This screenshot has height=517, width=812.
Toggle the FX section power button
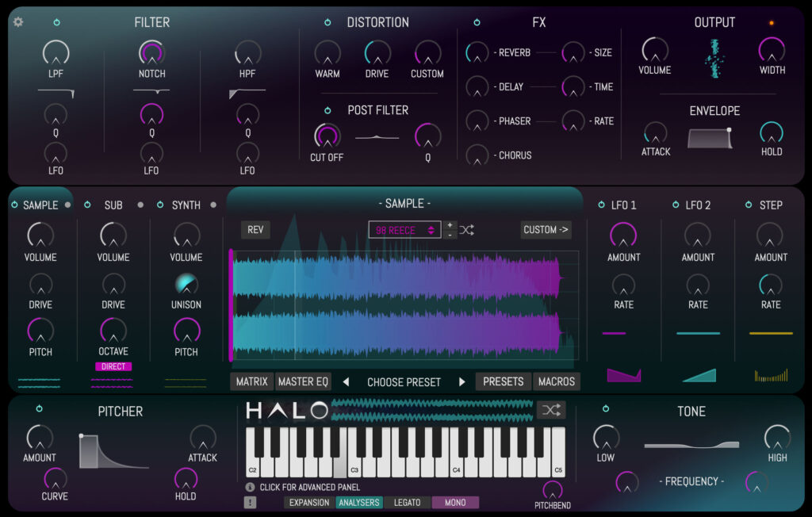pyautogui.click(x=477, y=22)
